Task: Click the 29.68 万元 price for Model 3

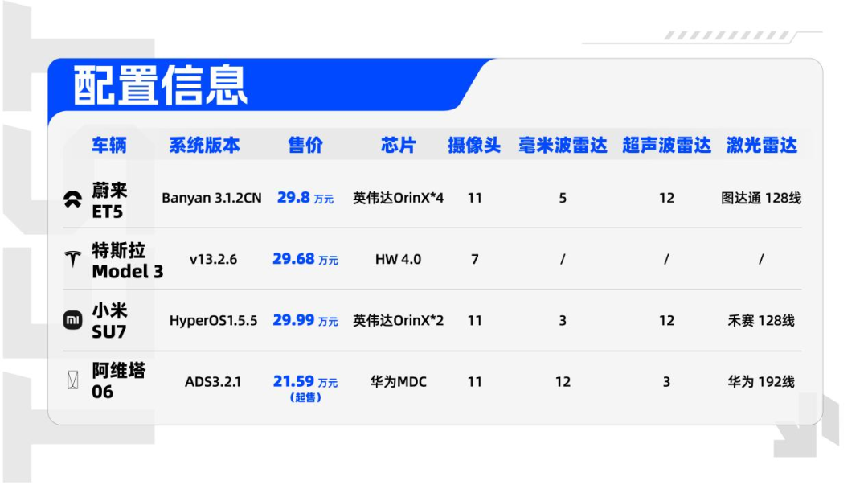Action: 305,259
